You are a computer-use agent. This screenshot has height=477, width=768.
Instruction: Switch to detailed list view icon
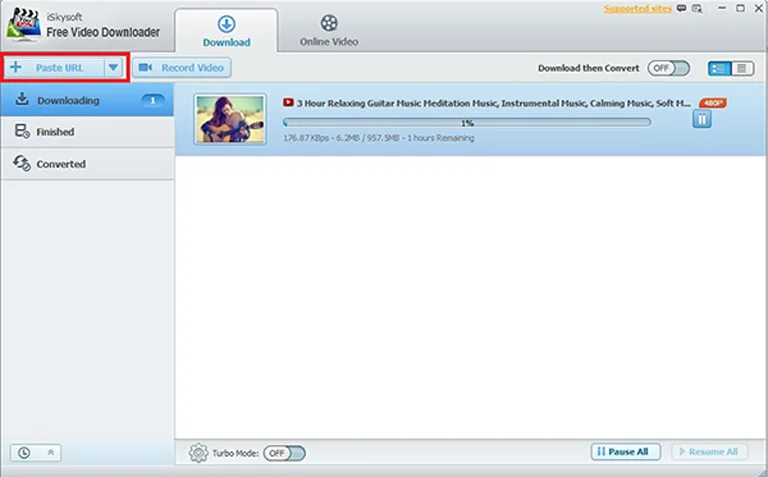(719, 69)
